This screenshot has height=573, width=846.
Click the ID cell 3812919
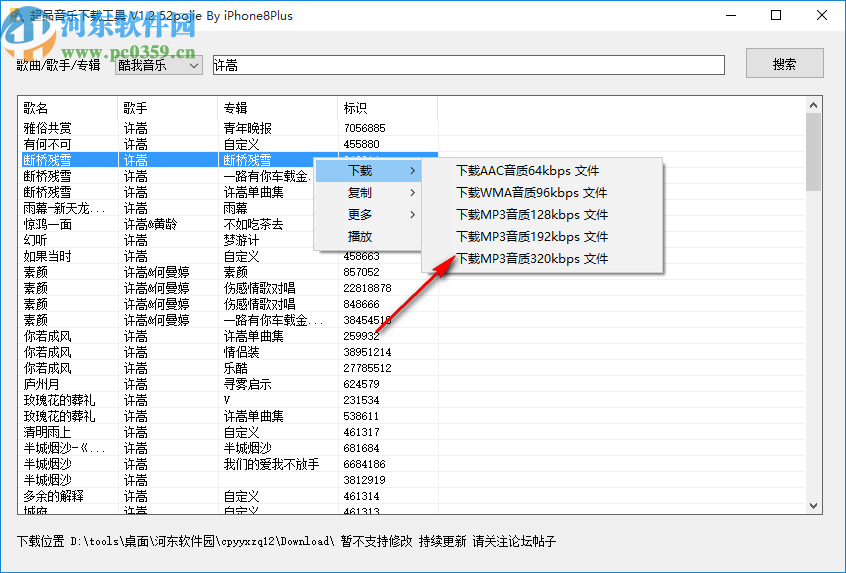[364, 480]
